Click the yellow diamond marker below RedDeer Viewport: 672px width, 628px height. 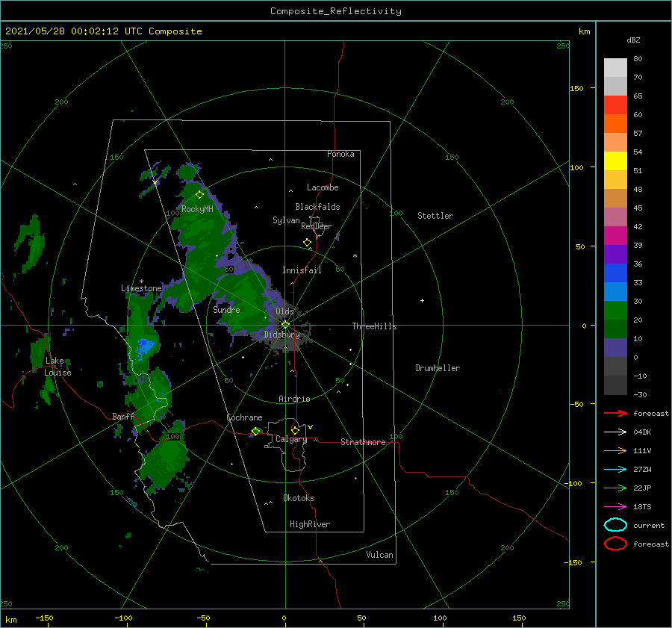click(x=307, y=243)
